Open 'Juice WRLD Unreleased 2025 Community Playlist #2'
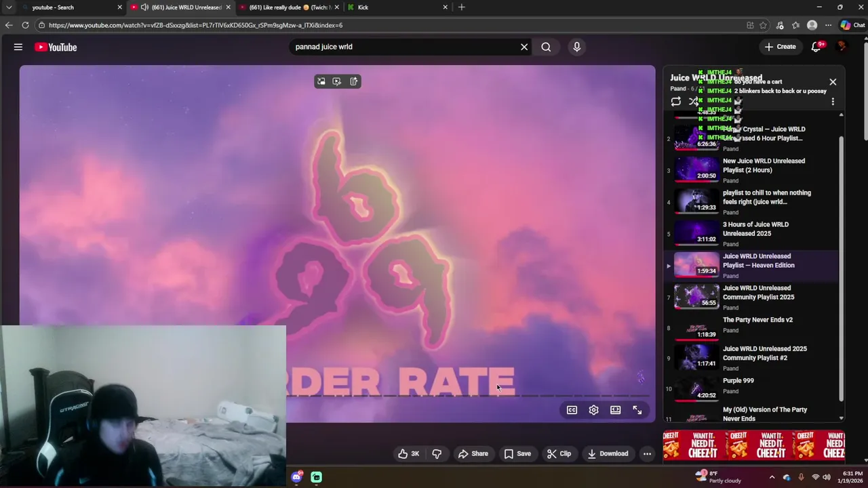 coord(751,359)
